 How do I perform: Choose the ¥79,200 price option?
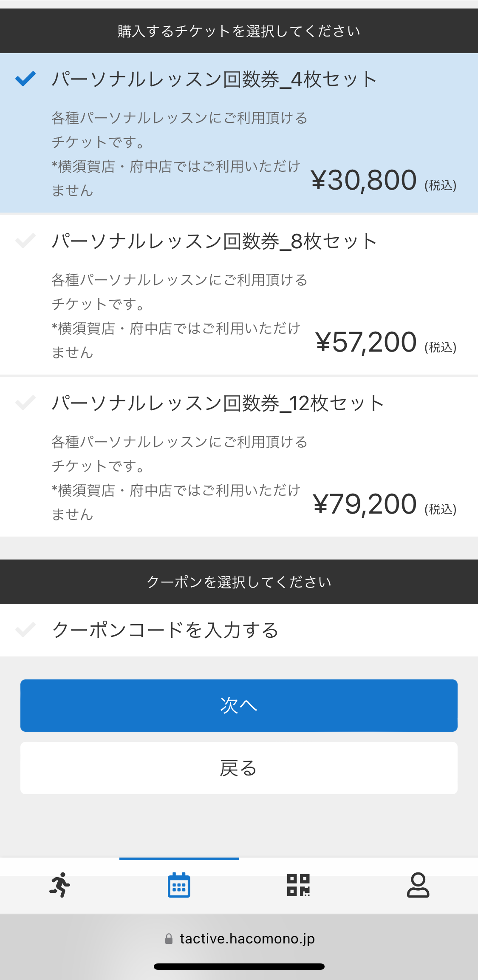pos(365,505)
